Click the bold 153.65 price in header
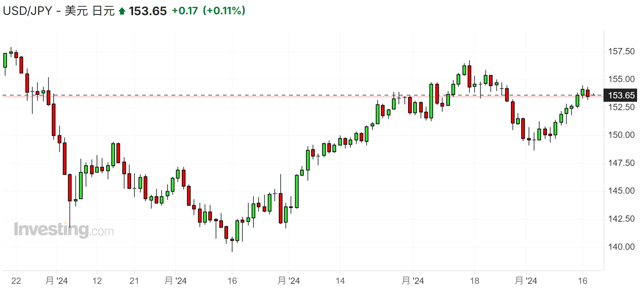 pyautogui.click(x=148, y=11)
